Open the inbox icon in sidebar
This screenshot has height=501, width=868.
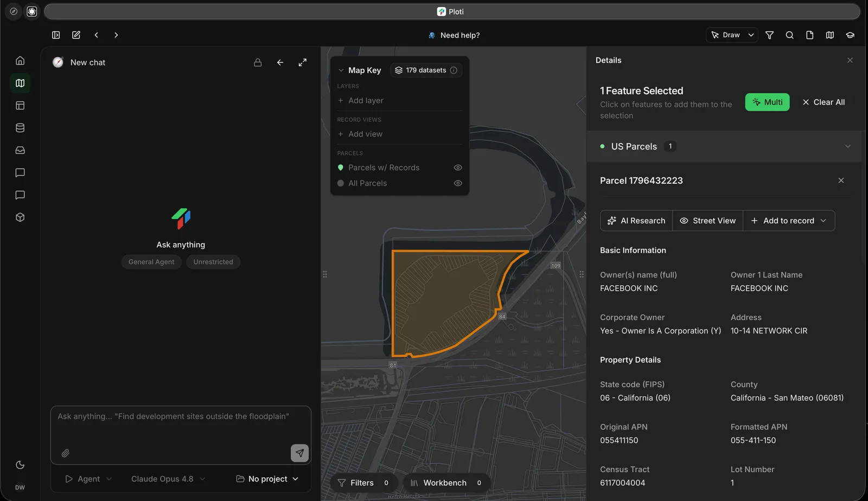(20, 150)
